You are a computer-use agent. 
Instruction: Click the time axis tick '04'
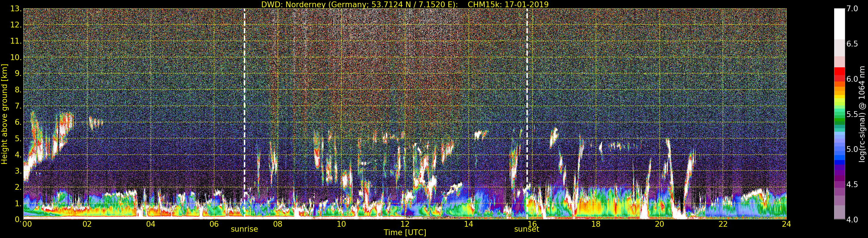[151, 224]
